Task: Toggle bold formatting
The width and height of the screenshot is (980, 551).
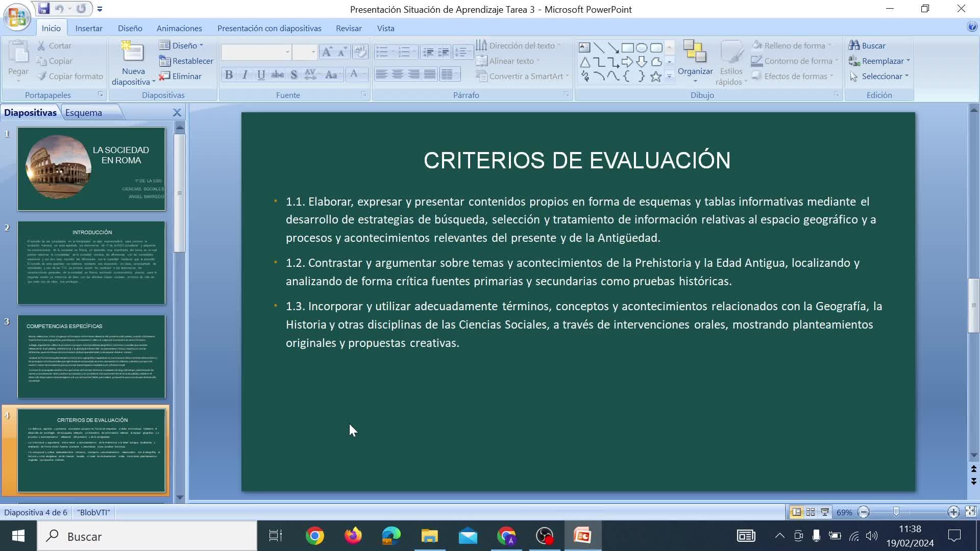Action: coord(229,75)
